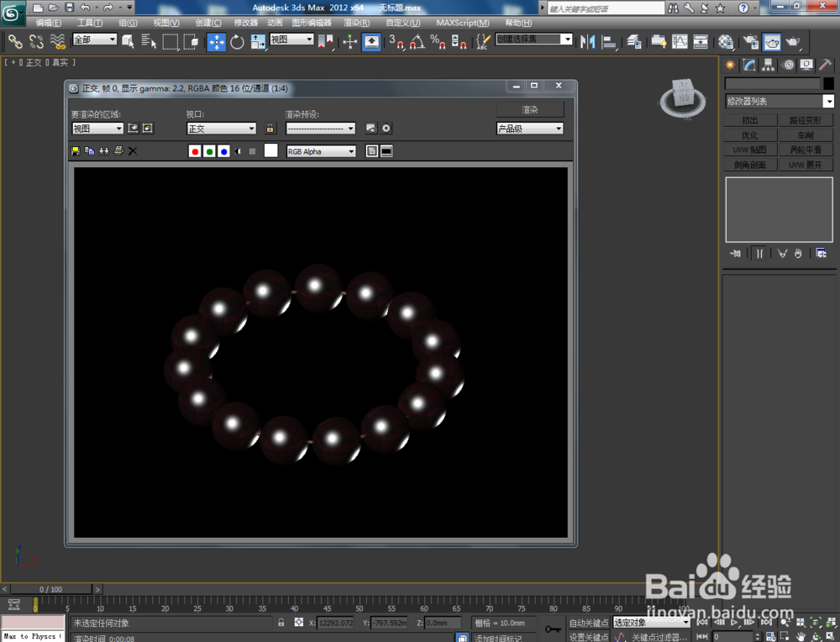Toggle the 3D Snaps button
The width and height of the screenshot is (840, 642).
pos(396,41)
